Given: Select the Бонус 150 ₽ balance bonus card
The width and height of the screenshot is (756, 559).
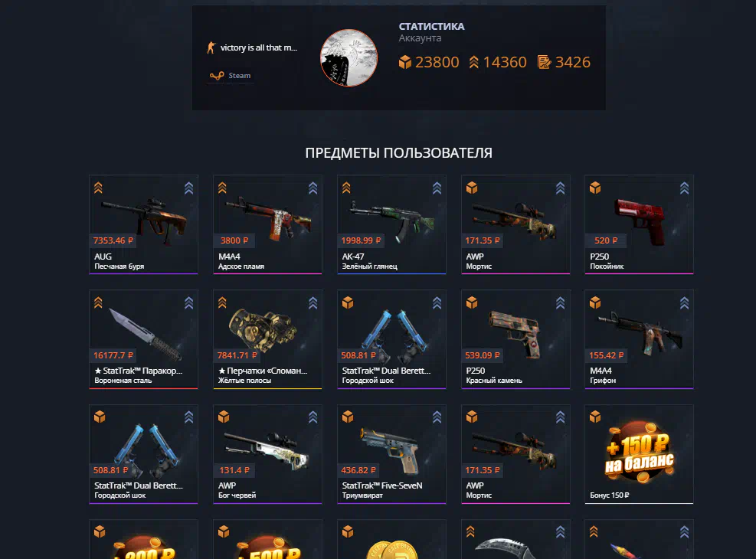Looking at the screenshot, I should point(640,454).
